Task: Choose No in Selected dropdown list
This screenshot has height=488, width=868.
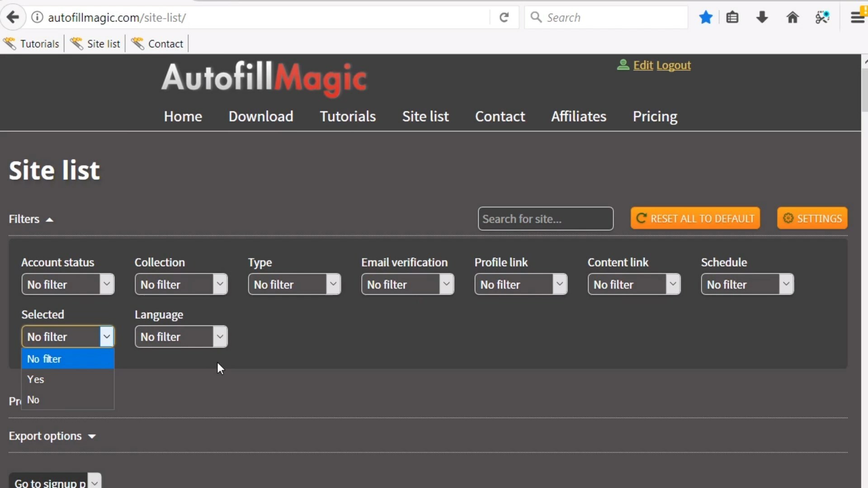Action: (x=68, y=399)
